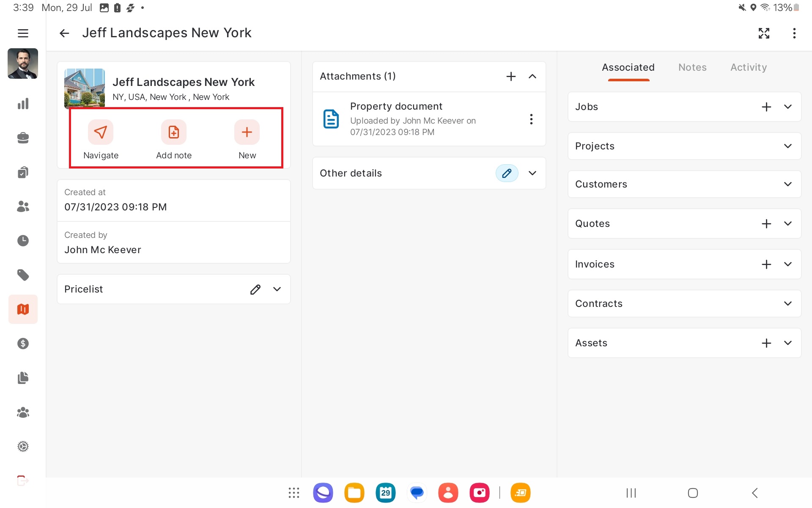Click the property house thumbnail
Viewport: 812px width, 508px height.
click(x=85, y=88)
